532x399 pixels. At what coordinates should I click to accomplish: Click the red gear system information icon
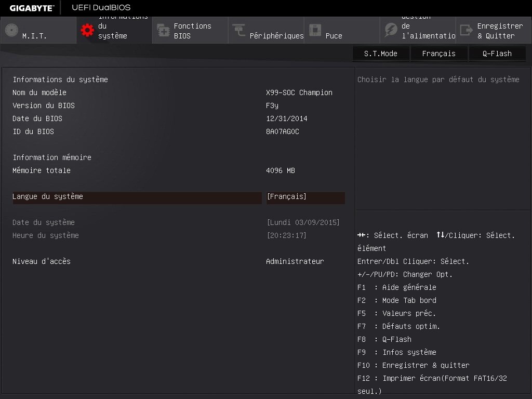tap(87, 30)
